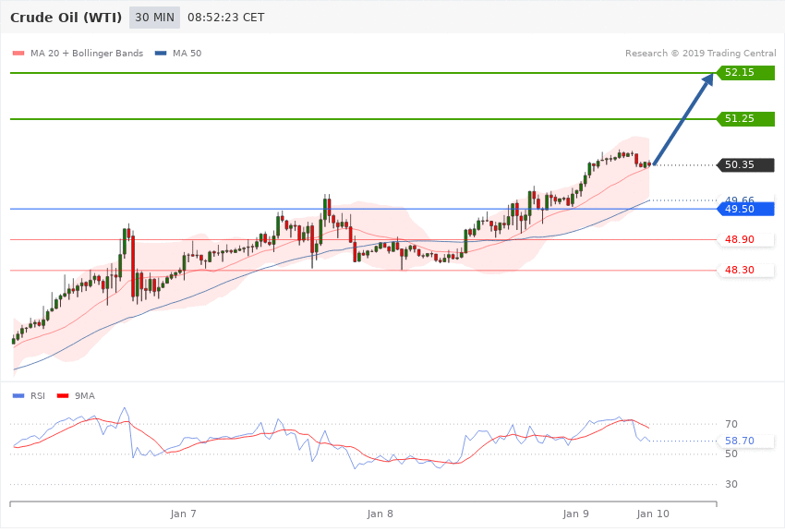Click the 51.25 resistance price tag
The width and height of the screenshot is (785, 532).
tap(746, 118)
